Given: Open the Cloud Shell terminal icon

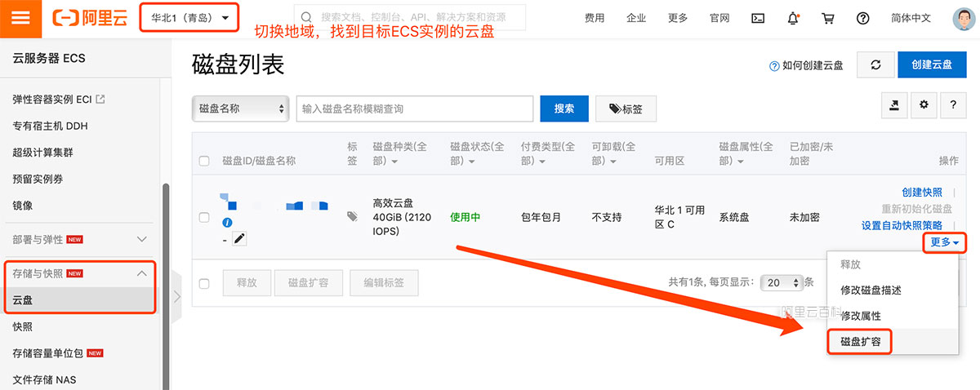Looking at the screenshot, I should (759, 18).
